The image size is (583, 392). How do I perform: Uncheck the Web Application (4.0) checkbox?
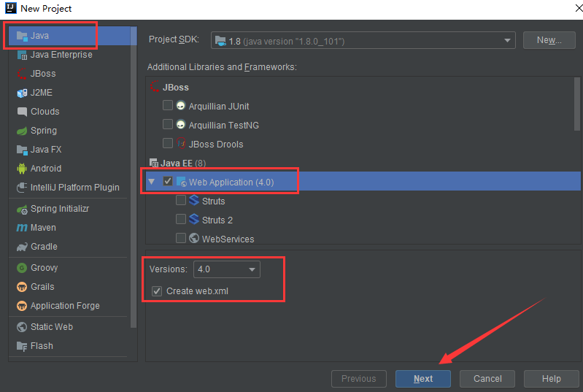[168, 181]
